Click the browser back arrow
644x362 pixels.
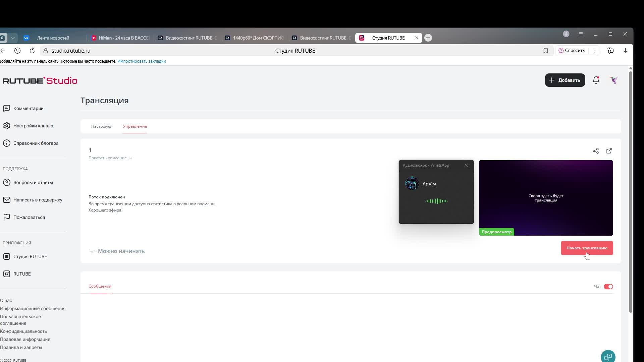pos(3,51)
